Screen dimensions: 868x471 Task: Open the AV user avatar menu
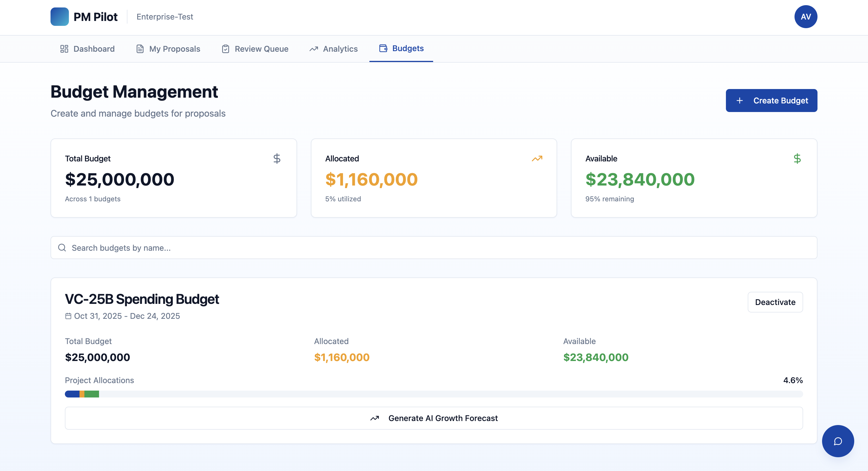(x=805, y=17)
